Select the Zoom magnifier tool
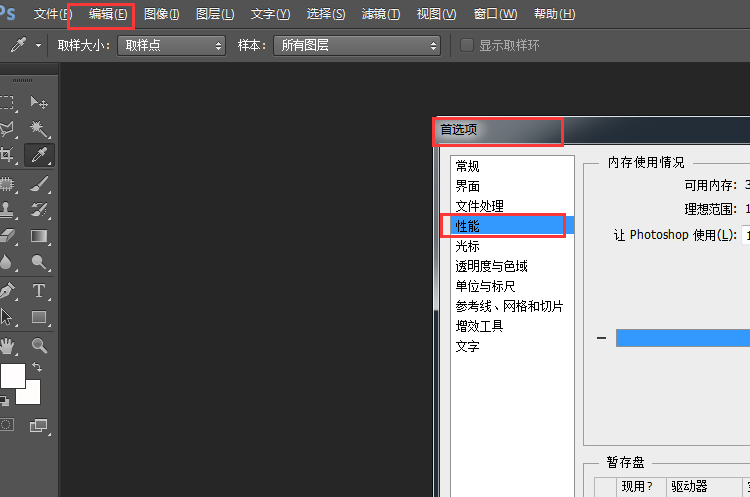Screen dimensions: 750x497 (x=39, y=345)
